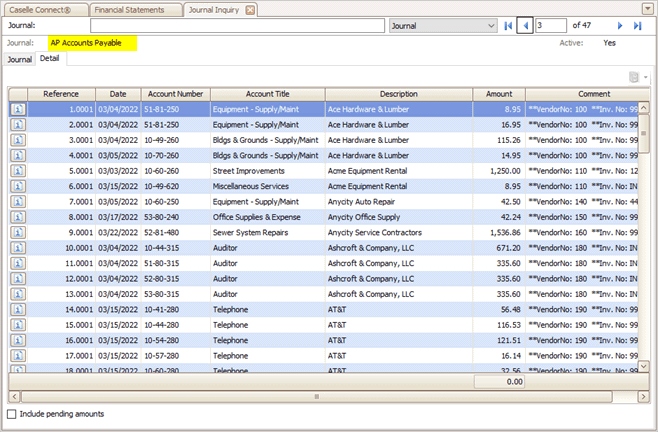Click the horizontal scrollbar thumb
The height and width of the screenshot is (432, 658).
click(317, 396)
